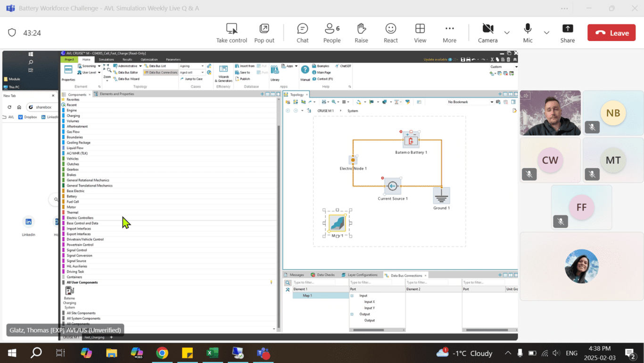This screenshot has width=644, height=363.
Task: Switch to the Optimization ribbon tab
Action: [x=149, y=60]
